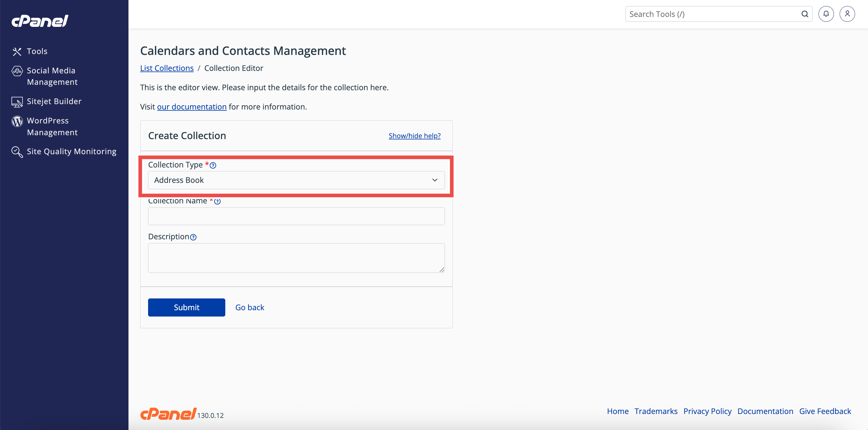Viewport: 868px width, 430px height.
Task: Open Social Media Management menu item
Action: (x=52, y=76)
